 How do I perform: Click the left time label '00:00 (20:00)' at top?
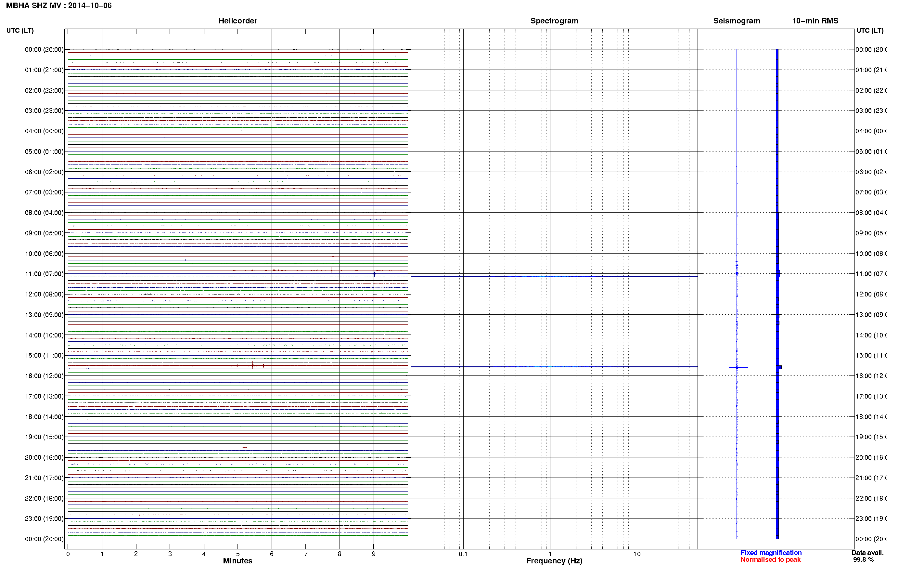[x=44, y=49]
